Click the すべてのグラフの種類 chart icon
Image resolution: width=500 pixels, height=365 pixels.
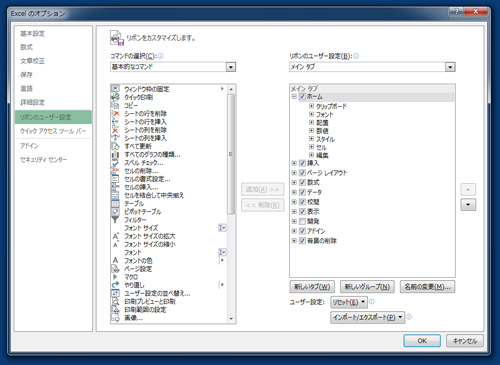115,154
